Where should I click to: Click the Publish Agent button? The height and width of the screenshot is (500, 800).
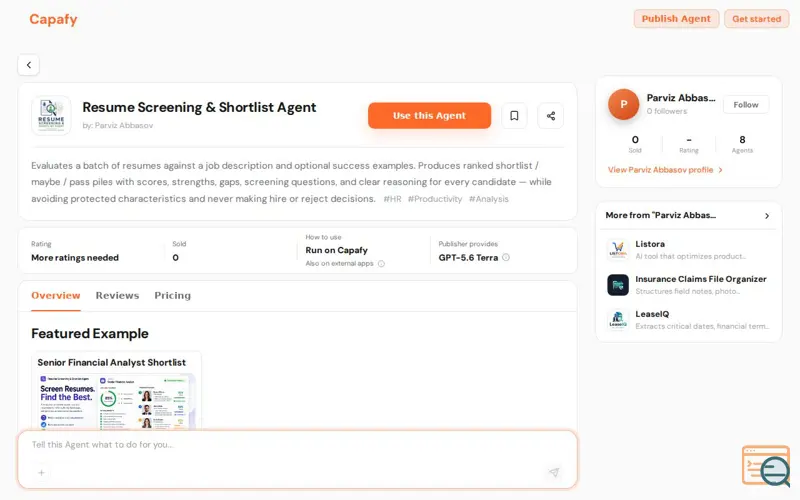[x=676, y=19]
